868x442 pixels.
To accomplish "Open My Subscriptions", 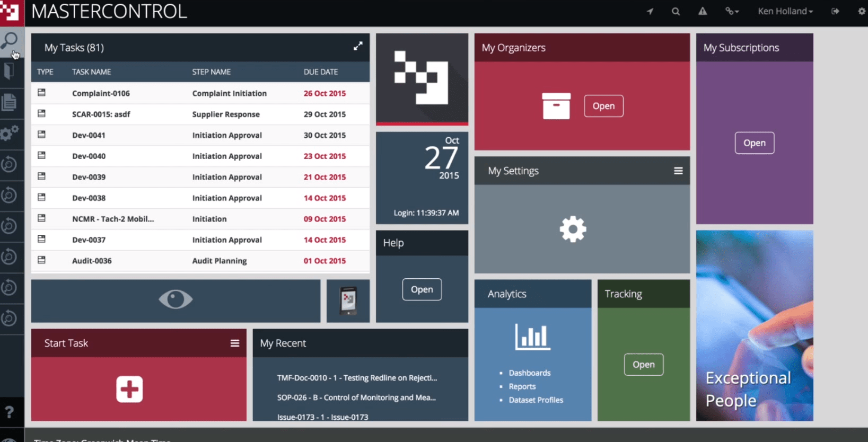I will click(x=755, y=143).
